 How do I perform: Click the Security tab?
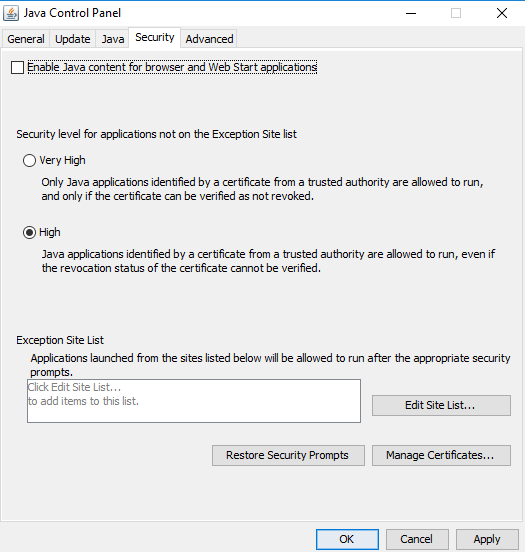coord(155,37)
